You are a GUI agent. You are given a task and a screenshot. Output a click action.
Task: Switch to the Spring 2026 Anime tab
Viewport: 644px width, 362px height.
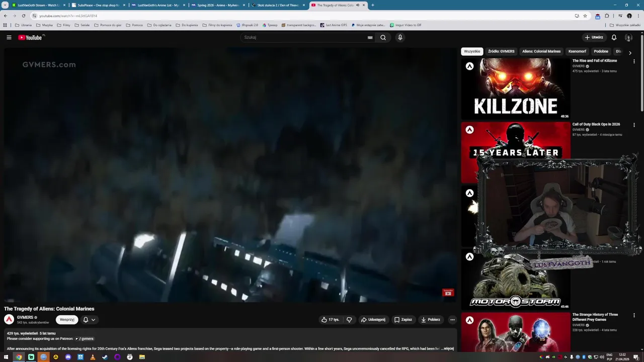click(x=217, y=5)
